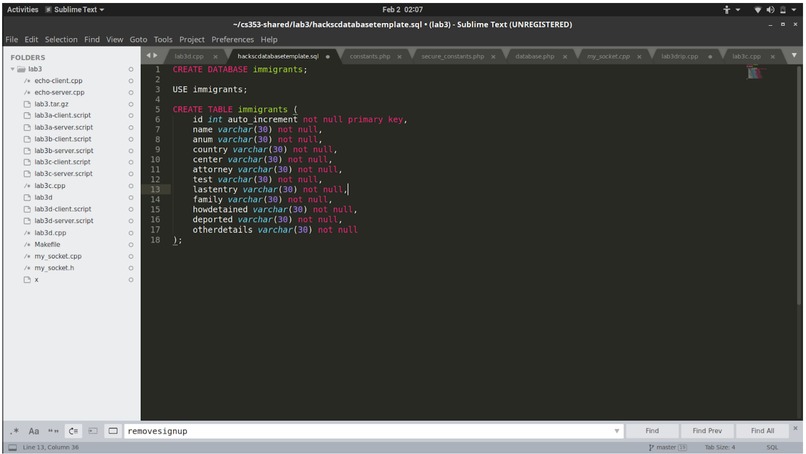The image size is (806, 454).
Task: Open the master git branch status
Action: pyautogui.click(x=668, y=447)
